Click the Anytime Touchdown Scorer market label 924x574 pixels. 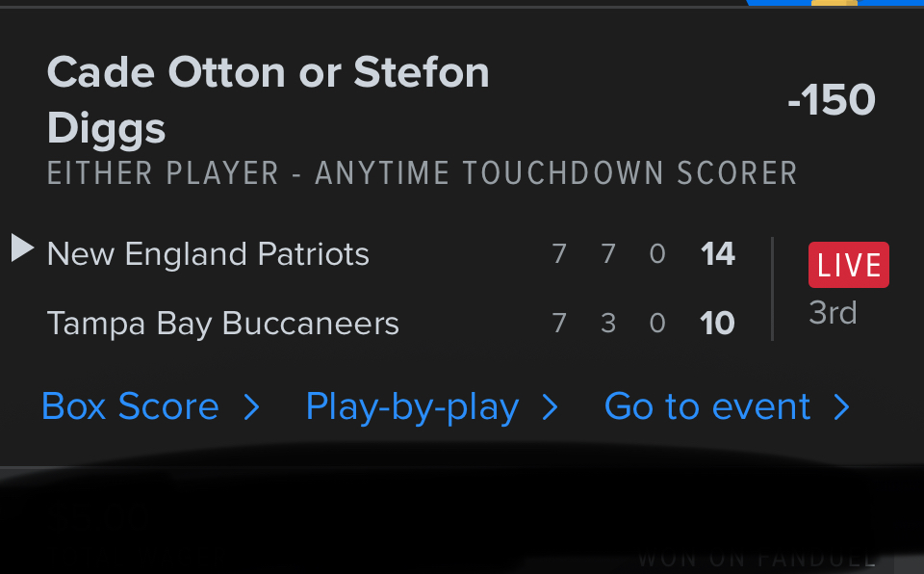click(x=422, y=173)
